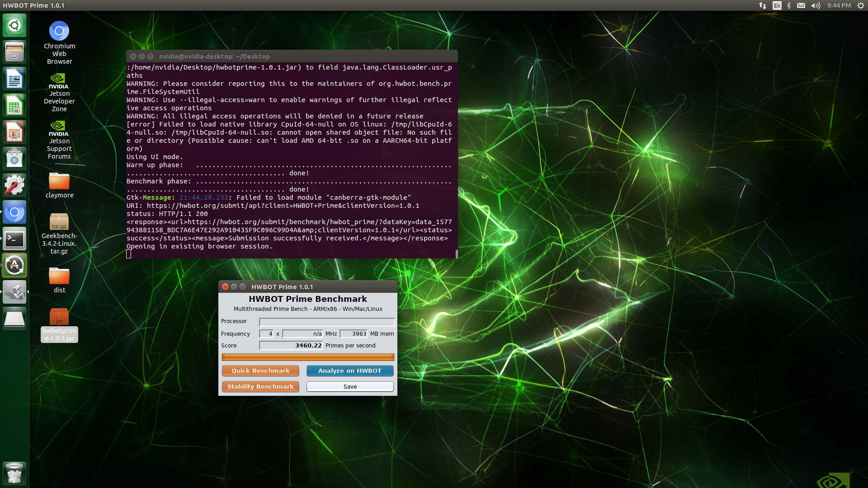Click the terminal title nvidia@nvidia-desktop: ~/Desktop
868x488 pixels.
click(214, 56)
